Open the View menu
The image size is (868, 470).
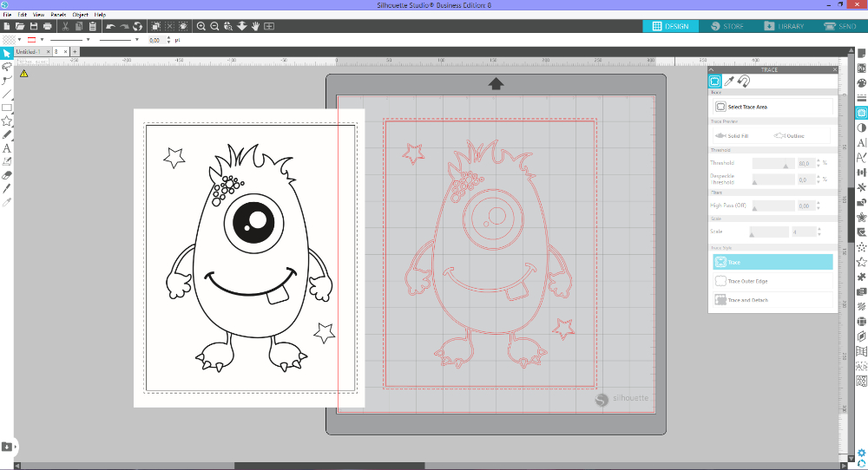pyautogui.click(x=38, y=15)
